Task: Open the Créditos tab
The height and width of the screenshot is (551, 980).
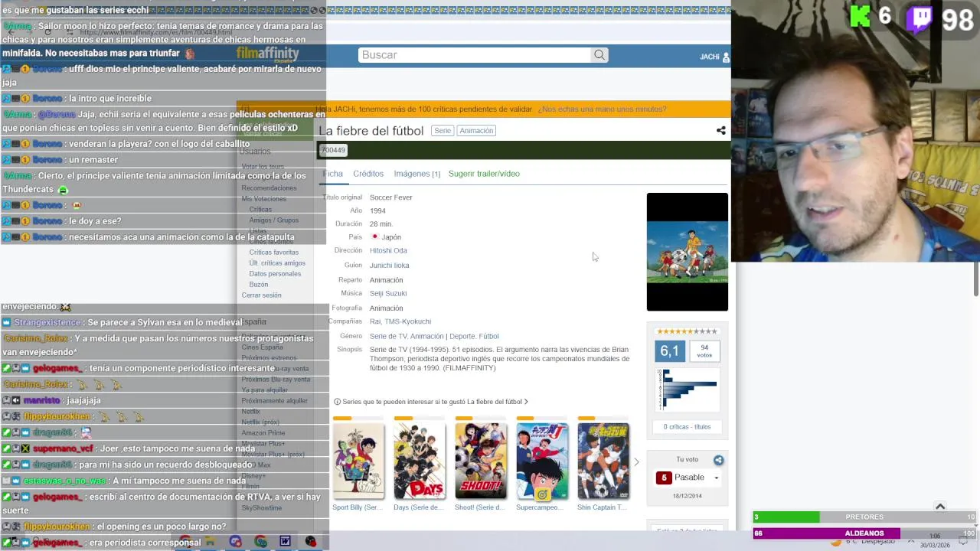Action: pos(368,174)
